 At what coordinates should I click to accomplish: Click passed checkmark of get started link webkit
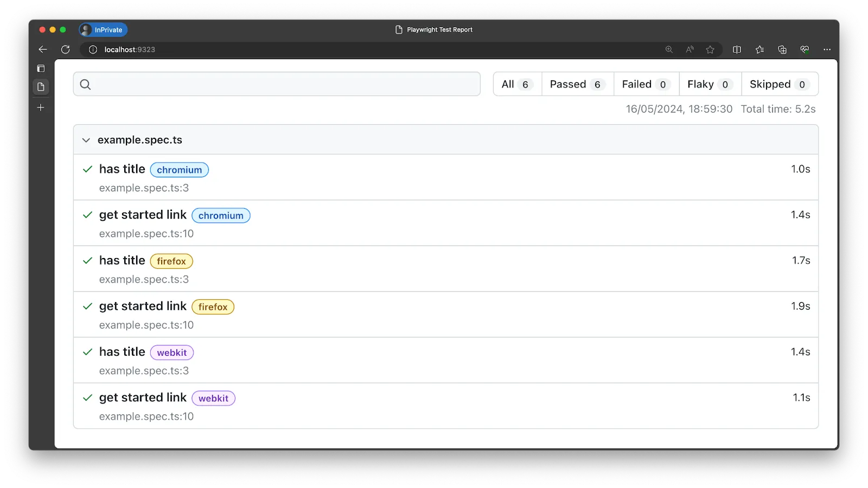click(x=87, y=397)
